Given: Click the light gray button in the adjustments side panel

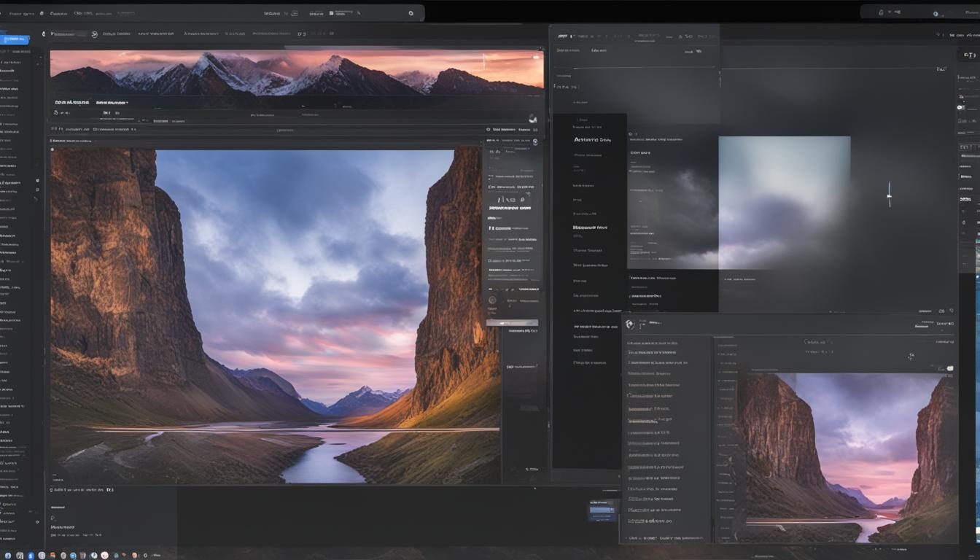Looking at the screenshot, I should click(512, 322).
